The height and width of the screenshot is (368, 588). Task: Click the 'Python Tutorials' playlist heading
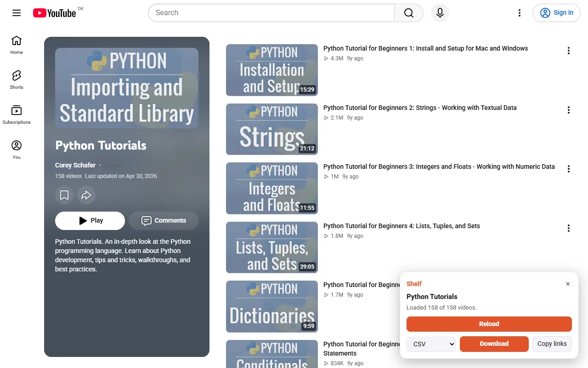point(101,145)
